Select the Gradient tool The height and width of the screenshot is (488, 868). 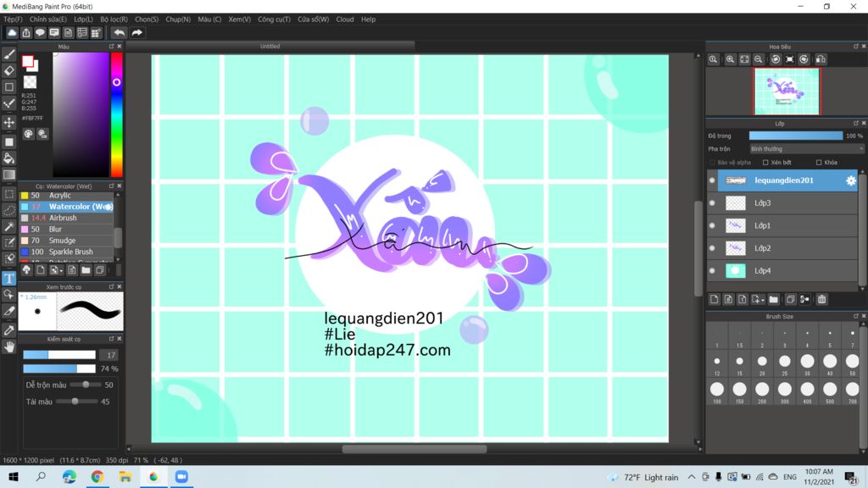pos(8,175)
